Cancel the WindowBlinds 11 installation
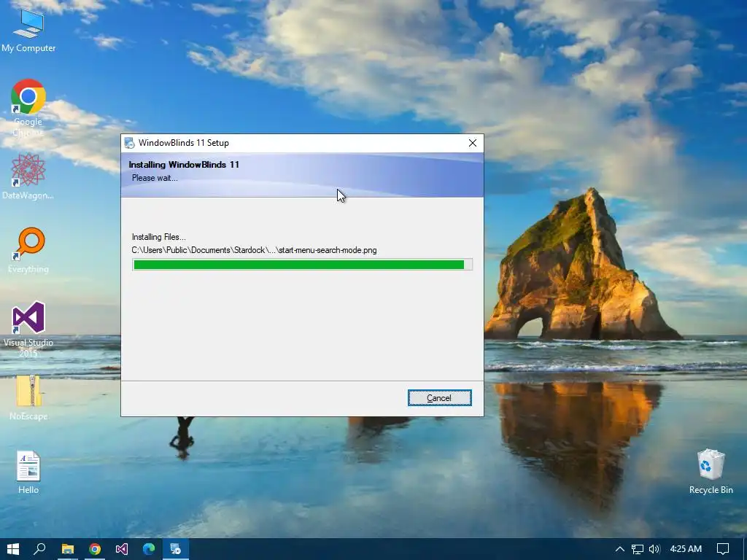The image size is (747, 560). [x=439, y=398]
